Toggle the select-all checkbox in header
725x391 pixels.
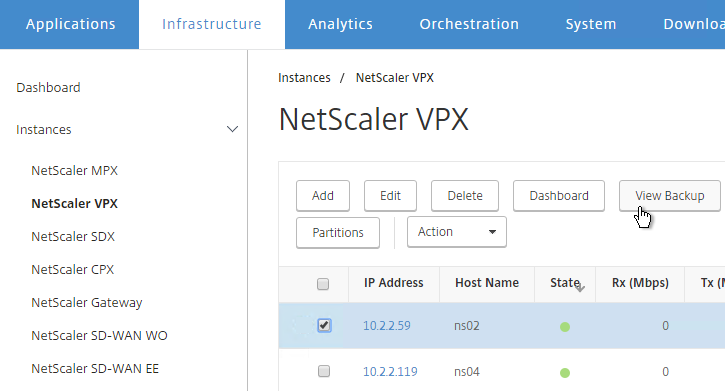[323, 283]
